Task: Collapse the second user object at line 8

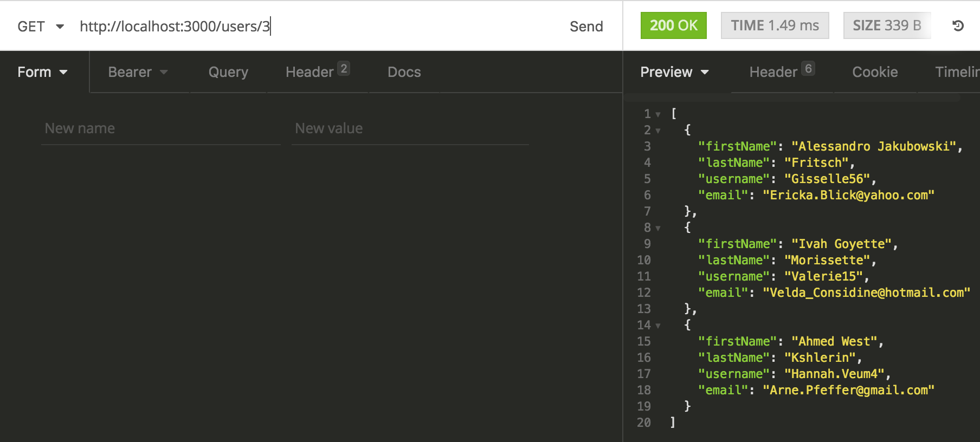Action: pos(658,228)
